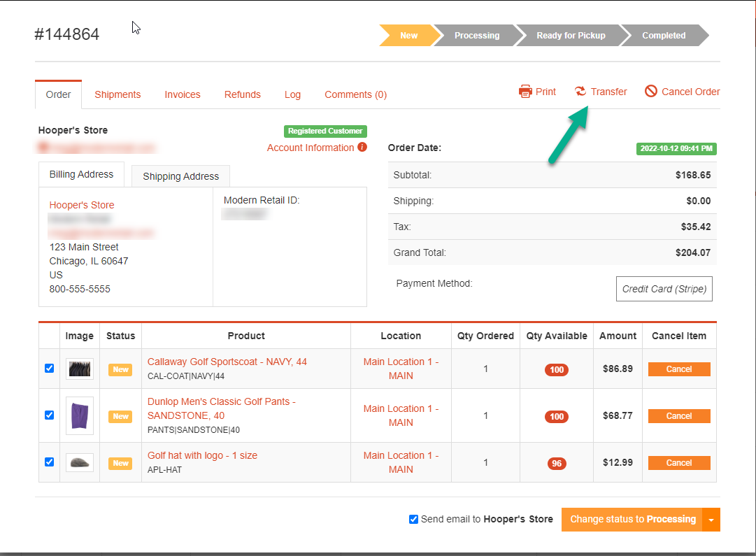This screenshot has width=756, height=556.
Task: Click the Print printer icon
Action: click(x=525, y=91)
